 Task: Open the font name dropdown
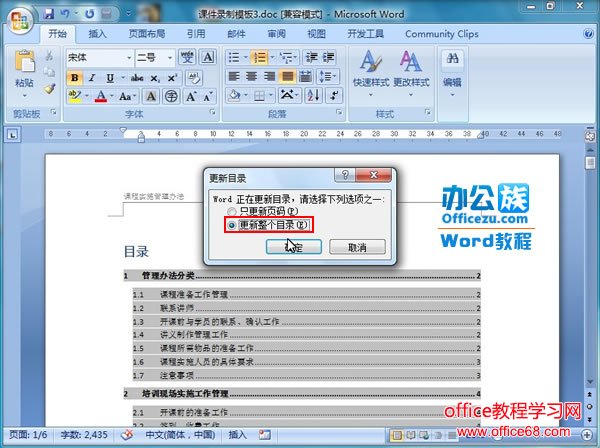point(129,58)
